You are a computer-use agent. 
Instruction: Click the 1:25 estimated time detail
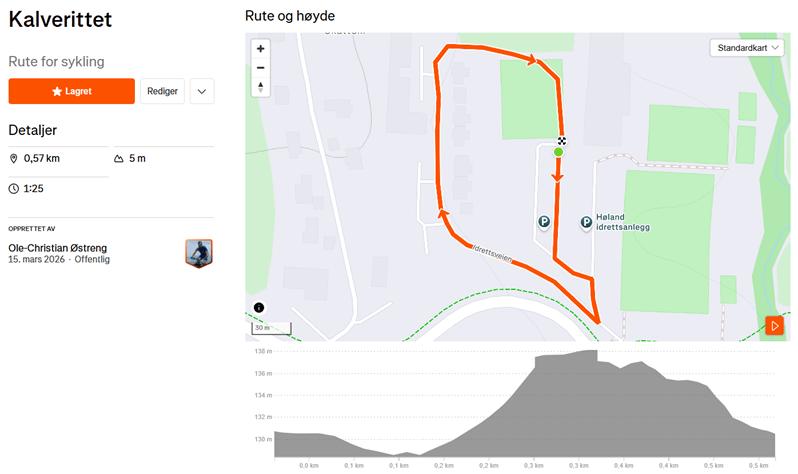click(x=33, y=188)
